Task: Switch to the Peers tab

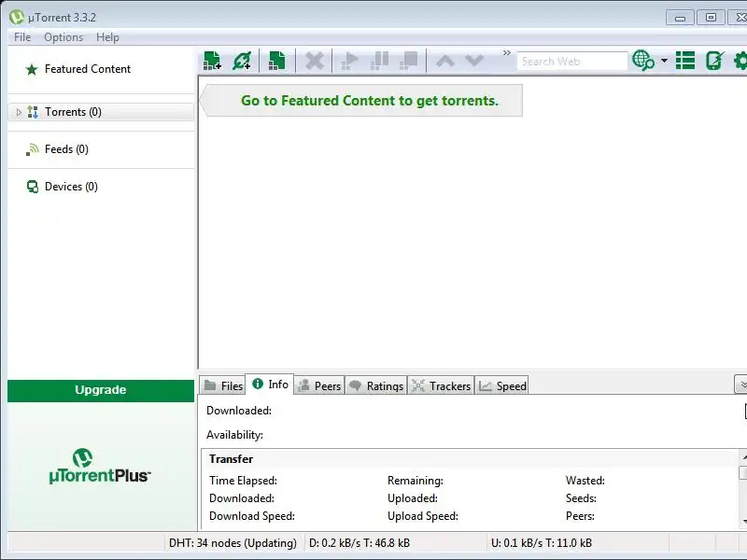Action: (318, 385)
